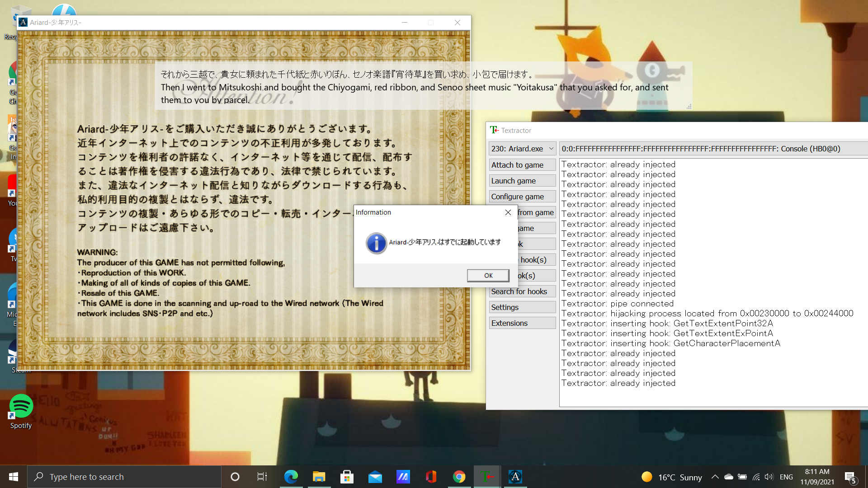868x488 pixels.
Task: Open Textractor Extensions
Action: coord(523,323)
